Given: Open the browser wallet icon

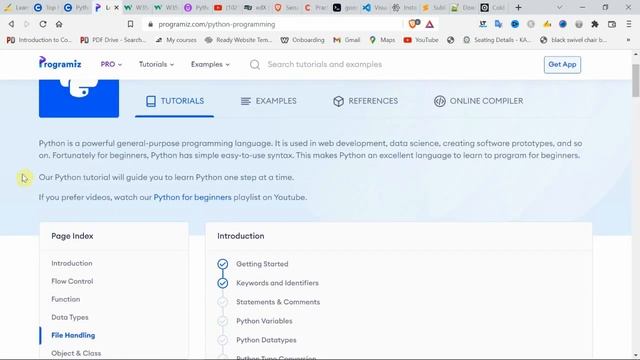Looking at the screenshot, I should pyautogui.click(x=611, y=24).
